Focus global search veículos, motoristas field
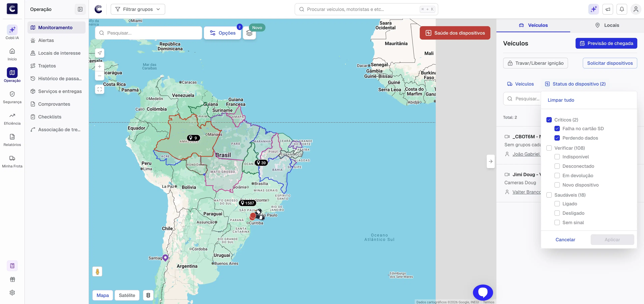This screenshot has height=304, width=644. 366,9
